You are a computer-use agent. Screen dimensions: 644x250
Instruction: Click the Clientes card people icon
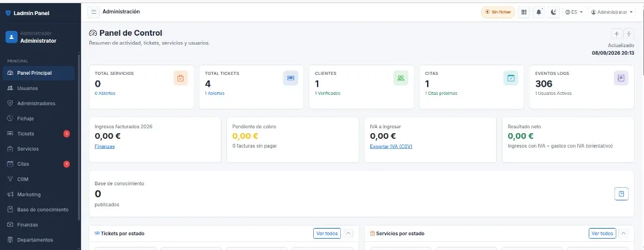click(401, 78)
